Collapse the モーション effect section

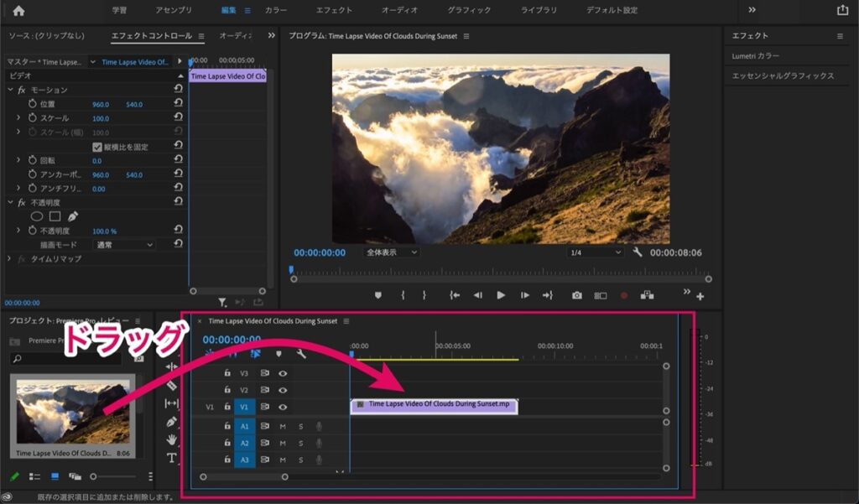click(10, 89)
